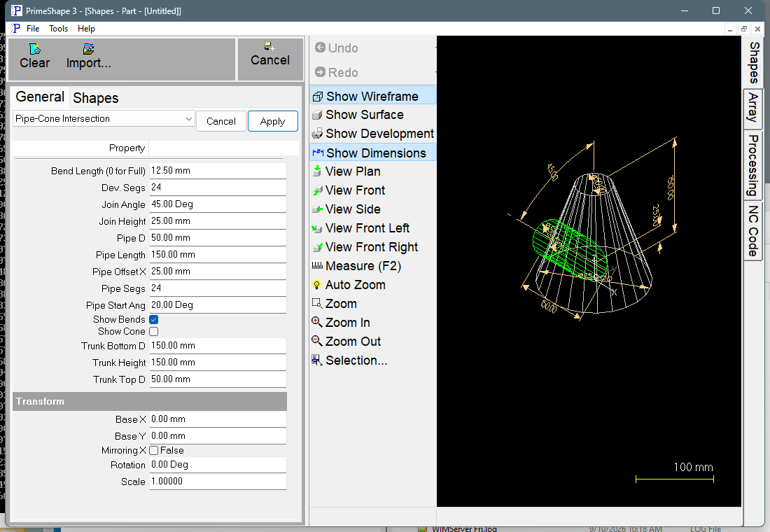Open the Help menu
This screenshot has height=532, width=770.
point(86,29)
